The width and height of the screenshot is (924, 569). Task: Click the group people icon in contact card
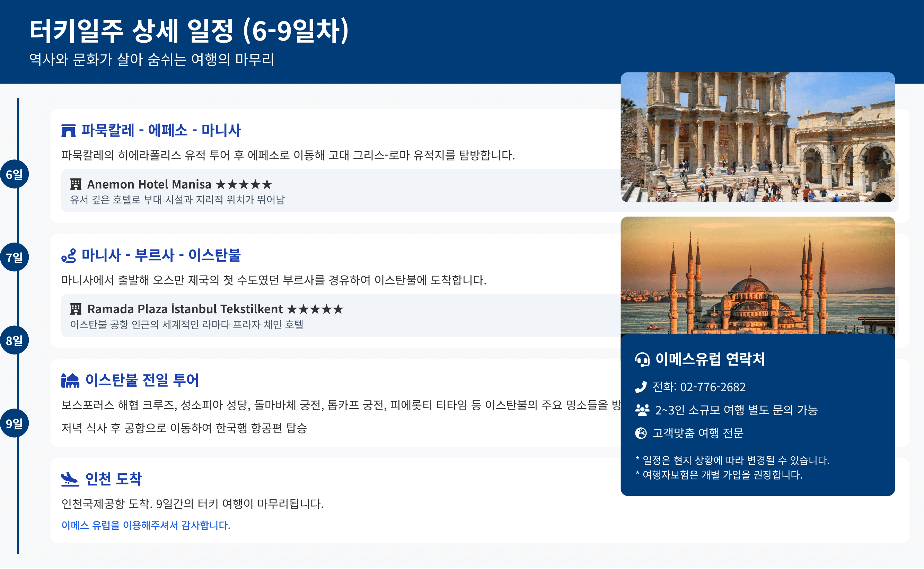(642, 410)
